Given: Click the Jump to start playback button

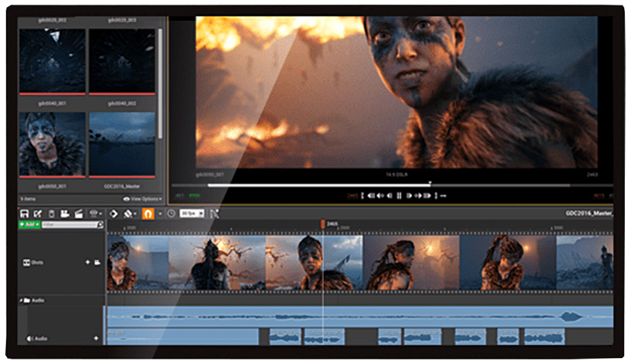Looking at the screenshot, I should click(371, 196).
